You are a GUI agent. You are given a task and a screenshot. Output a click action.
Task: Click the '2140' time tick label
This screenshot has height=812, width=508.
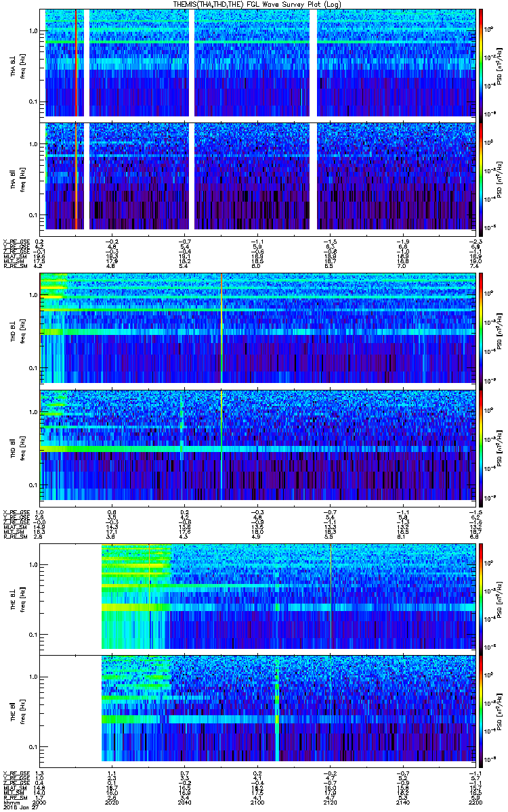pyautogui.click(x=403, y=802)
